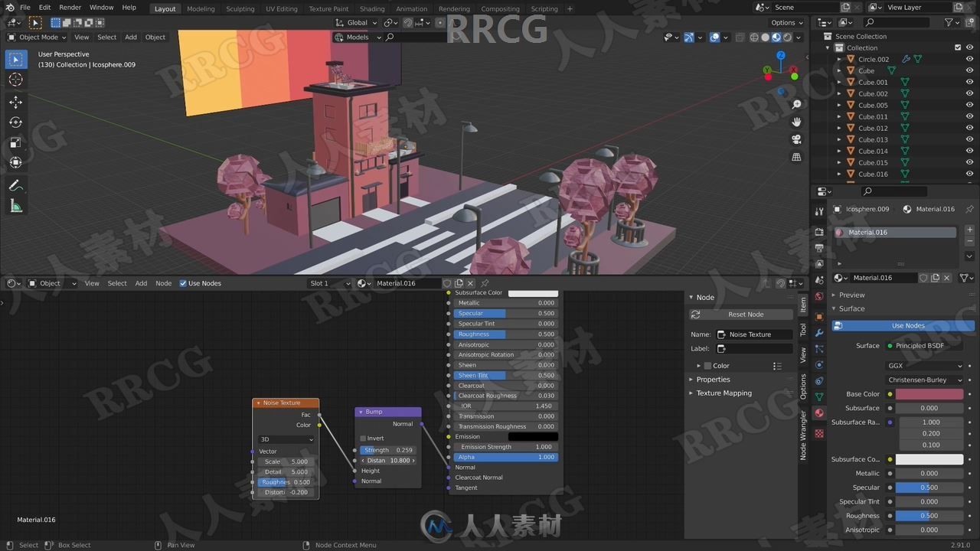Collapse the Collection in outliner

pyautogui.click(x=828, y=47)
